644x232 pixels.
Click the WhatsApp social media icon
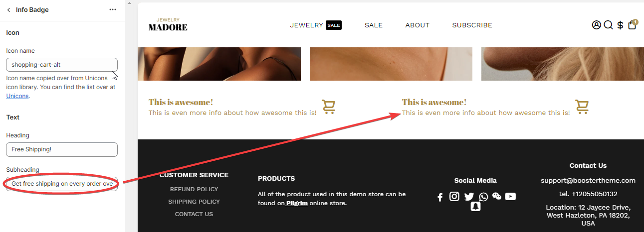tap(483, 197)
